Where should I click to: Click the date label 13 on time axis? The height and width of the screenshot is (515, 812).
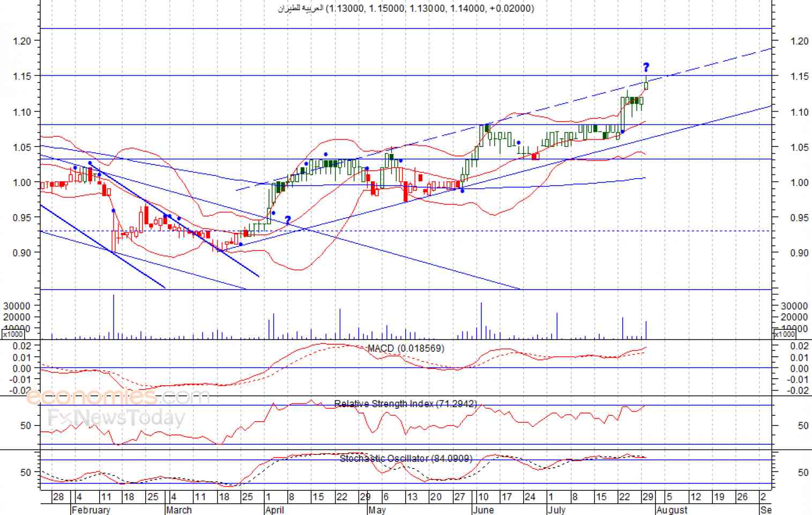412,497
